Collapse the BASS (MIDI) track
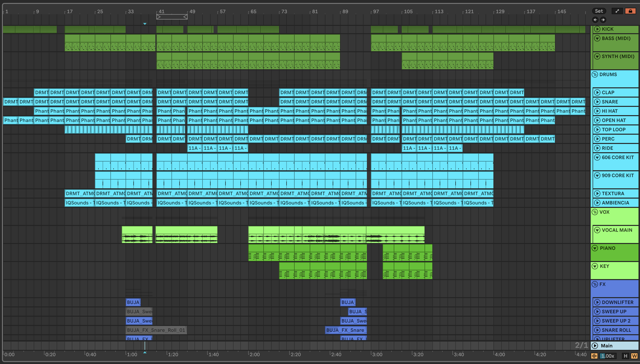 coord(597,38)
